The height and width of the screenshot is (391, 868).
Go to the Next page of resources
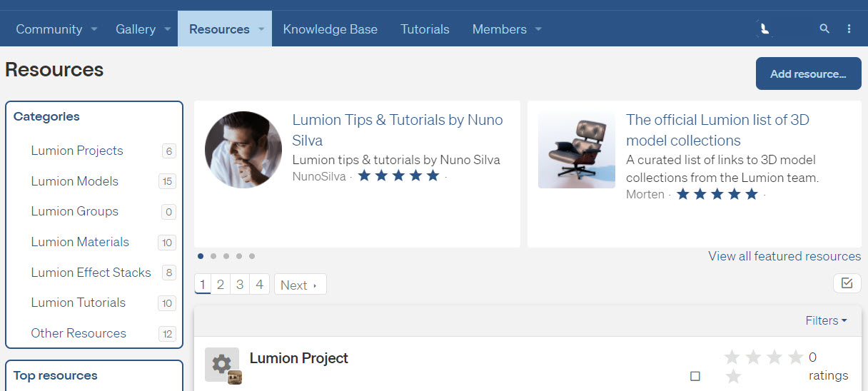300,285
